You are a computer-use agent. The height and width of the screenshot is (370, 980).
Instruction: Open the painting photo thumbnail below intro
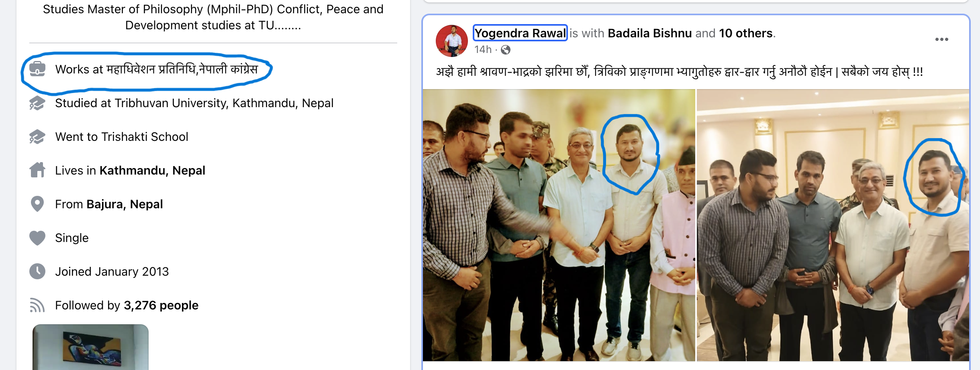[90, 347]
